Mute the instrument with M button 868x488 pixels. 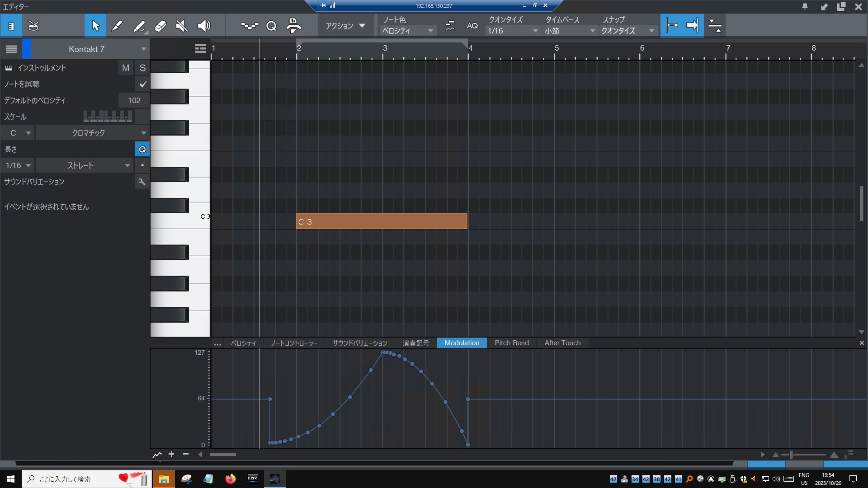coord(126,68)
